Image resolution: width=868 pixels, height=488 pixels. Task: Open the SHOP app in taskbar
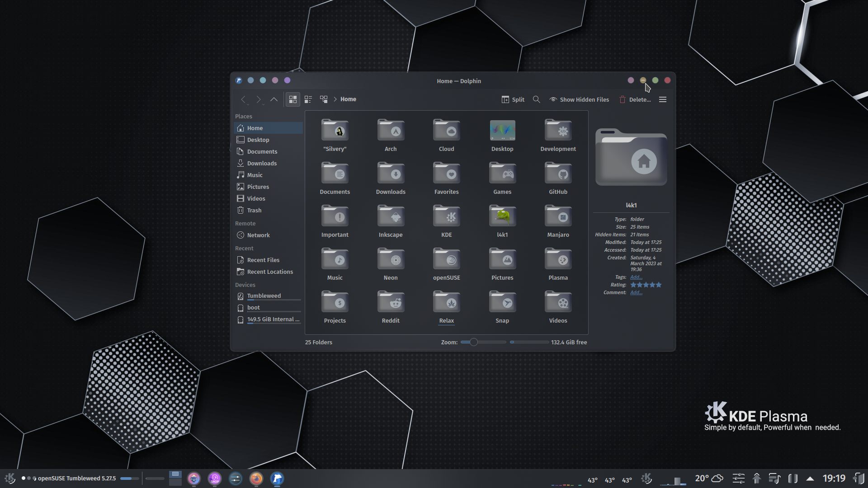point(215,479)
